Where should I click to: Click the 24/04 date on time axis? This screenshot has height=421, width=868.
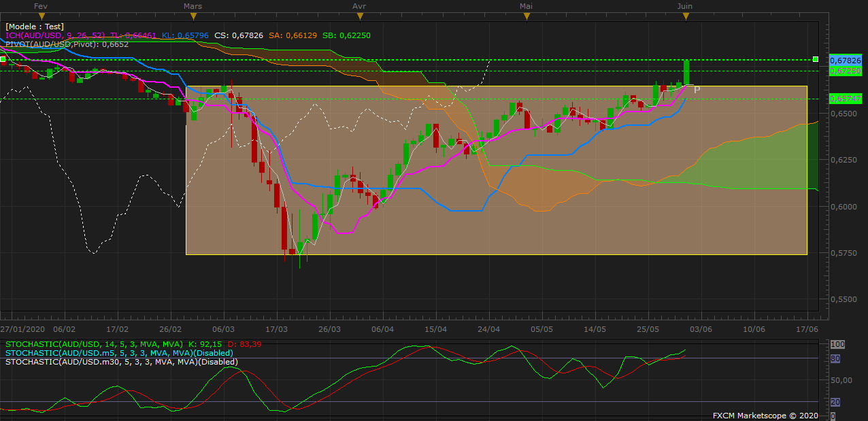pos(489,329)
